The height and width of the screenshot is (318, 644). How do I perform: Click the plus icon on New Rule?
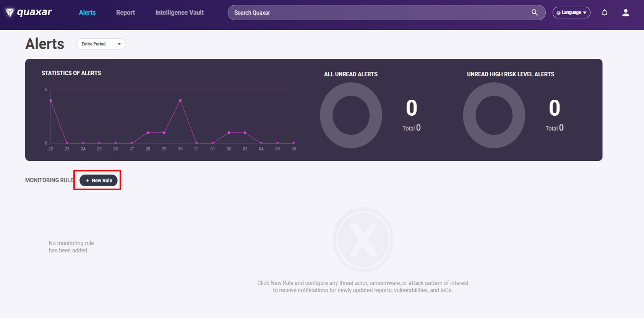point(87,181)
